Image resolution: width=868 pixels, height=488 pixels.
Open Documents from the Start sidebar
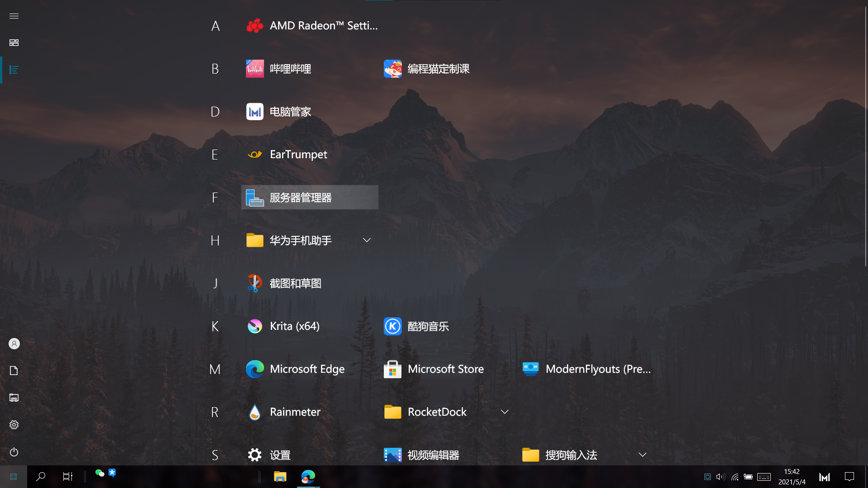point(14,371)
